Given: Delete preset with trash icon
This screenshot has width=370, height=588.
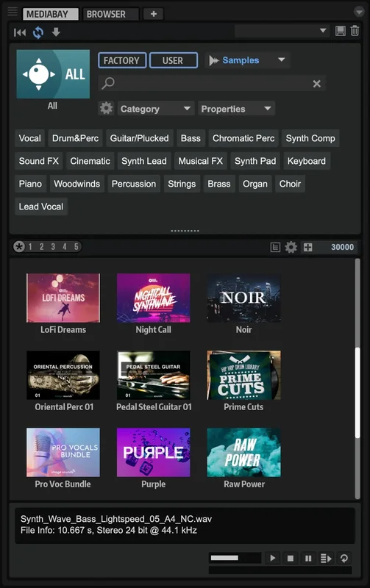Looking at the screenshot, I should click(x=355, y=30).
